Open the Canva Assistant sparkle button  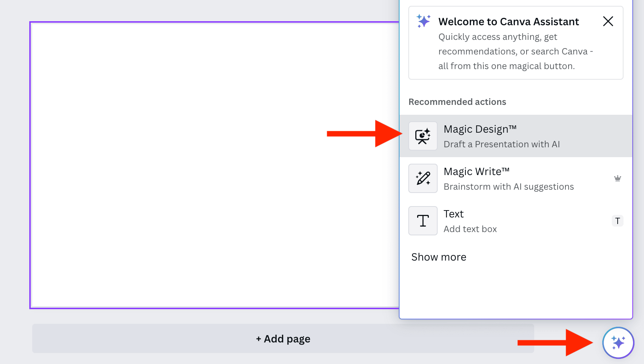pos(618,343)
